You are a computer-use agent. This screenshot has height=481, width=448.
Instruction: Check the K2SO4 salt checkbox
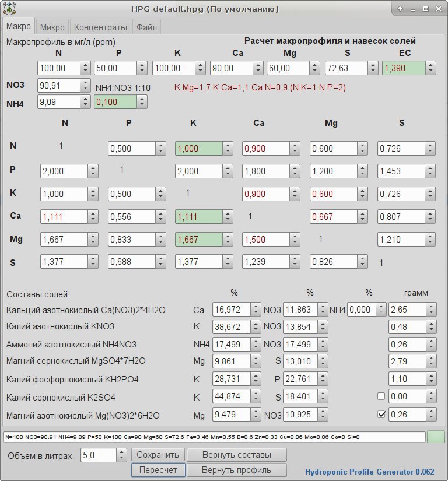tap(381, 396)
